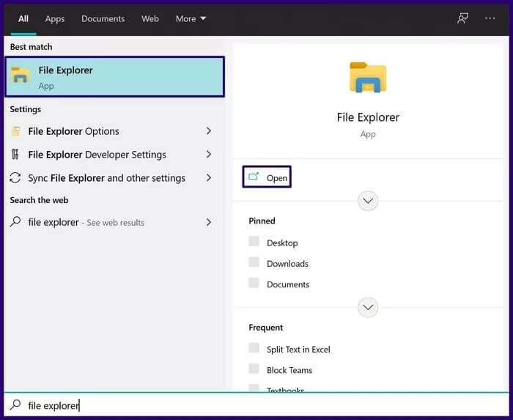513x420 pixels.
Task: Switch to the Documents filter tab
Action: 103,18
